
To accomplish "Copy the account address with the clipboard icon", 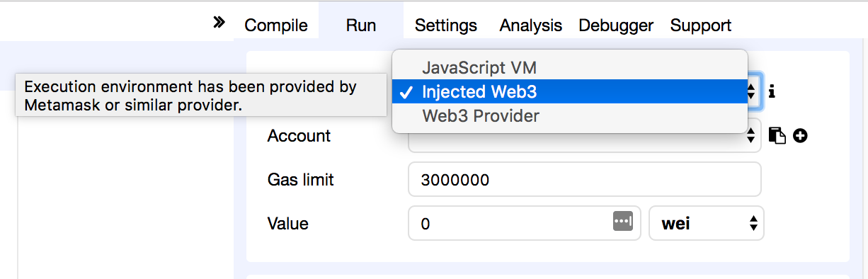I will (x=777, y=135).
